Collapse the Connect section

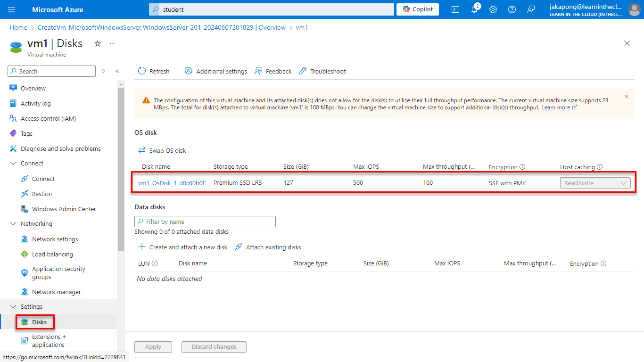pyautogui.click(x=13, y=164)
